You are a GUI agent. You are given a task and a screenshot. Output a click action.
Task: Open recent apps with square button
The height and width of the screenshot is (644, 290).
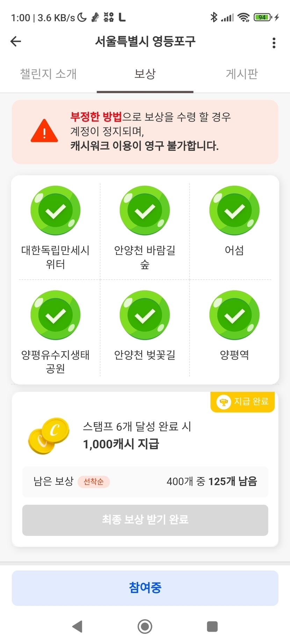click(x=212, y=627)
